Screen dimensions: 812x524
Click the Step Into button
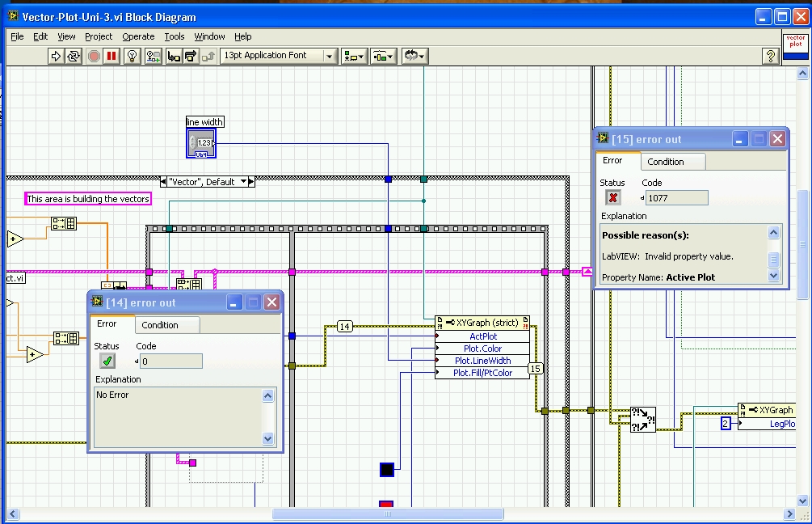tap(173, 56)
